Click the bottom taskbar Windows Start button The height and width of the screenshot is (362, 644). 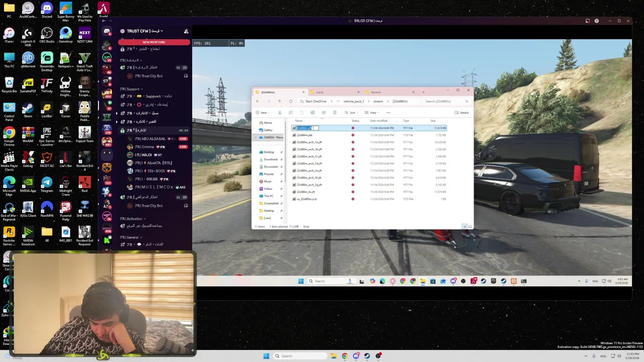(266, 356)
